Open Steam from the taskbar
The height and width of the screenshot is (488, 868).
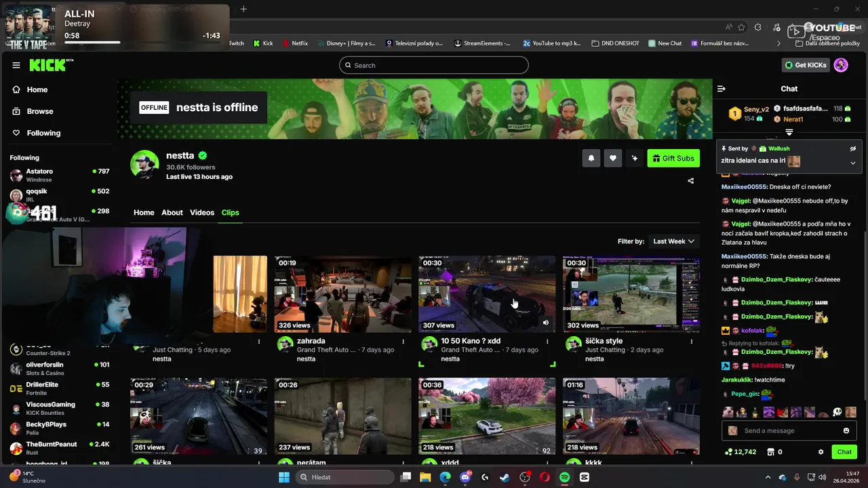(x=505, y=477)
